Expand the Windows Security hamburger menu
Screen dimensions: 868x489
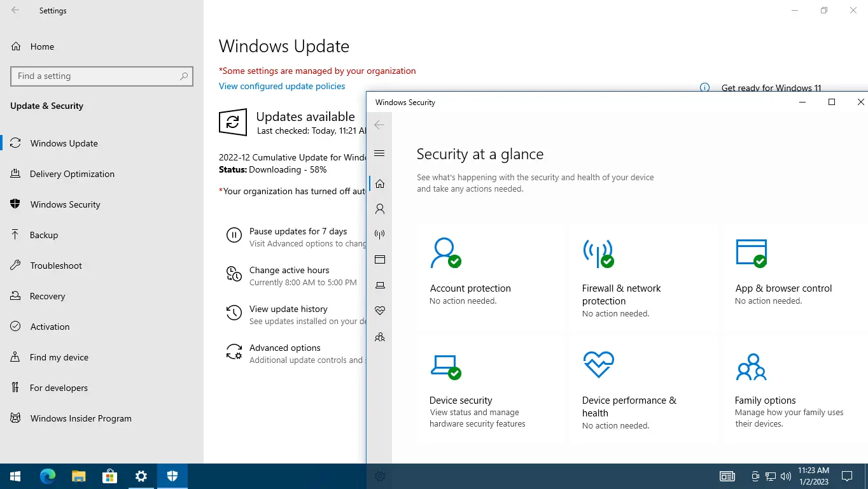380,153
